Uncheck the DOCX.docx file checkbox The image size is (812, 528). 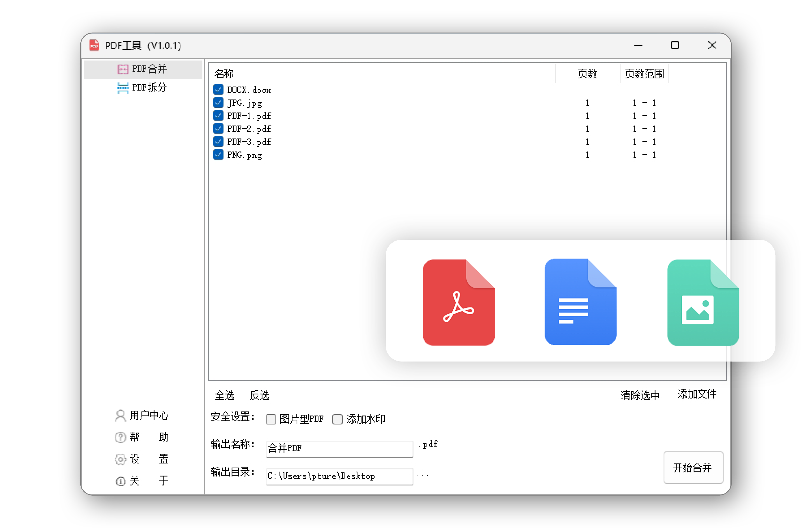click(218, 89)
